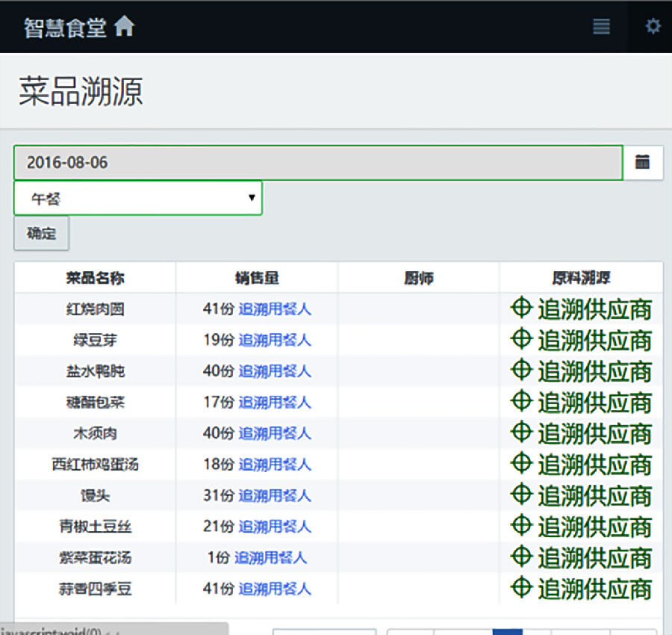Click crosshair icon in 木须肉 row

pos(521,433)
